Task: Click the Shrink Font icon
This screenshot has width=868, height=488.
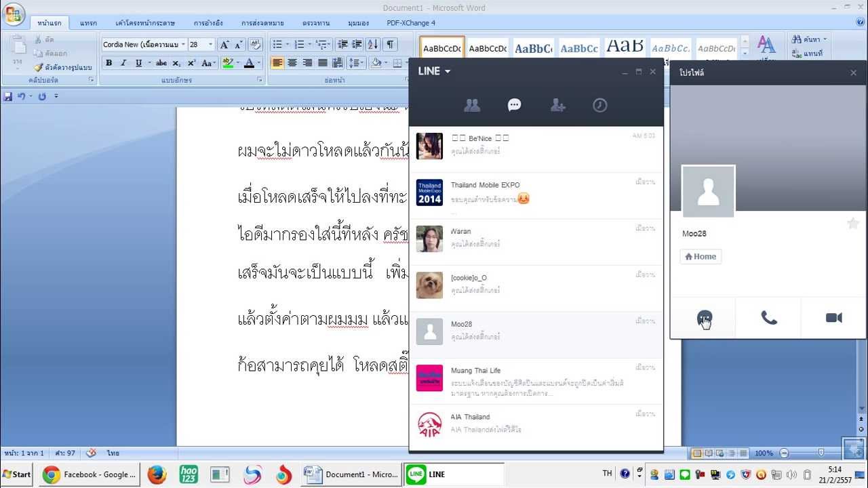Action: (x=239, y=45)
